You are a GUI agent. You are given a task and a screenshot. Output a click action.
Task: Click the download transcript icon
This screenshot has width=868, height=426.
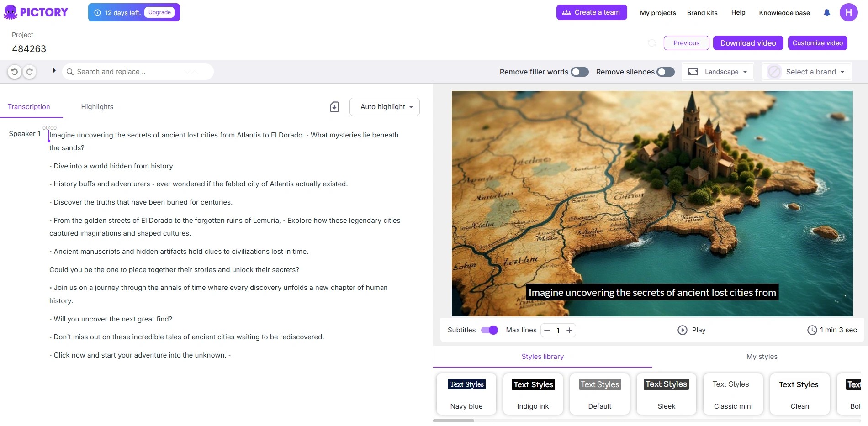coord(334,107)
